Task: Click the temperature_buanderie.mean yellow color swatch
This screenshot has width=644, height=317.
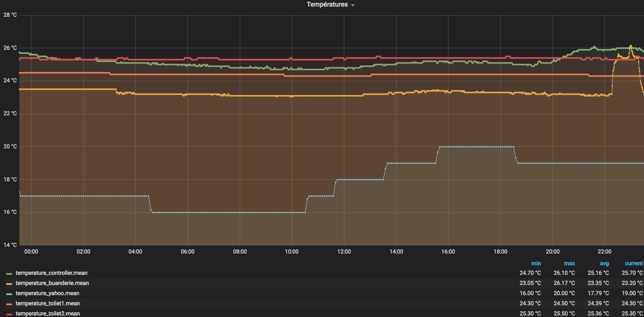Action: tap(9, 284)
